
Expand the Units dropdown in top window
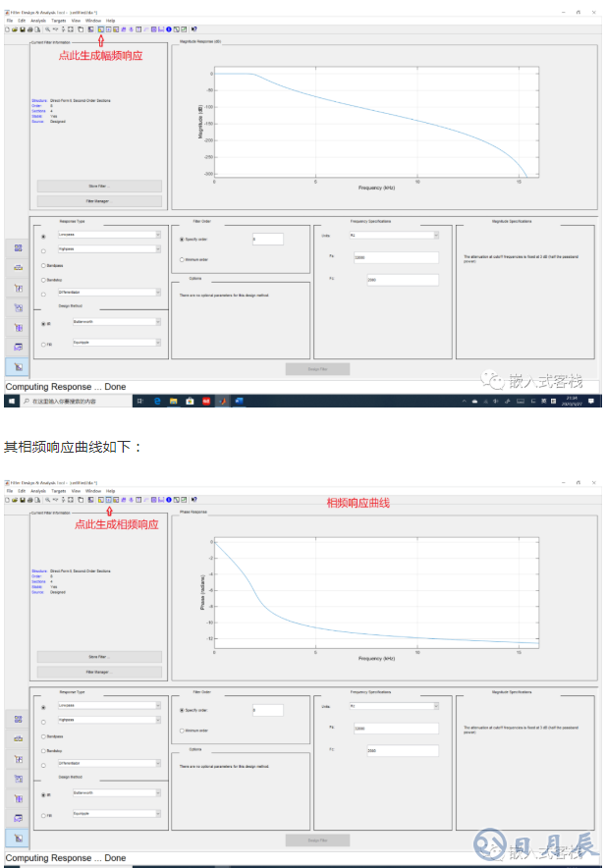click(436, 236)
